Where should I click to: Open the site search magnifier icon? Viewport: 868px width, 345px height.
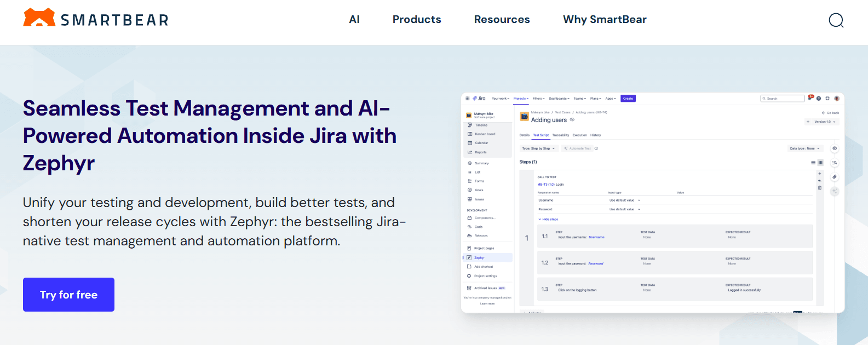click(x=836, y=20)
